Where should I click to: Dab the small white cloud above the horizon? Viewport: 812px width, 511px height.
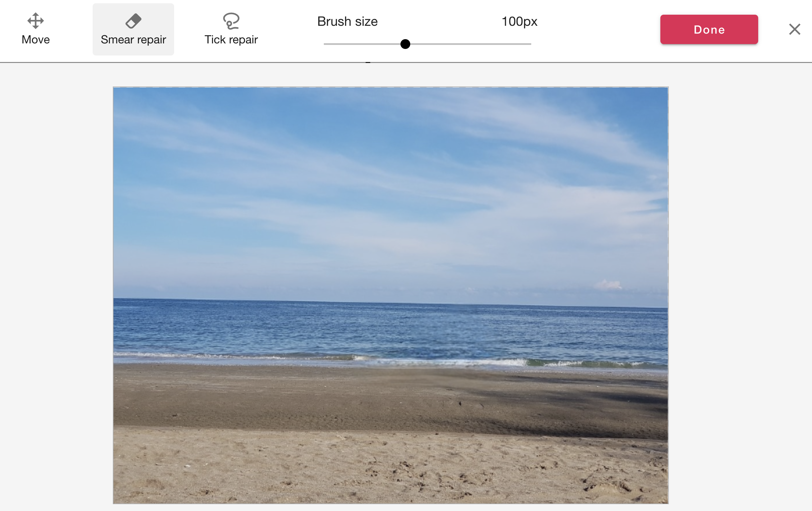pyautogui.click(x=608, y=285)
